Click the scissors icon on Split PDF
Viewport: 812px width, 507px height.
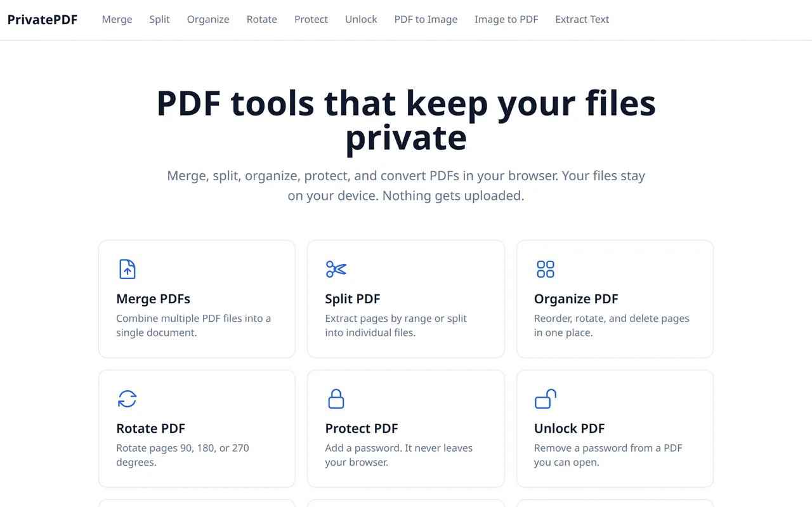(x=336, y=269)
